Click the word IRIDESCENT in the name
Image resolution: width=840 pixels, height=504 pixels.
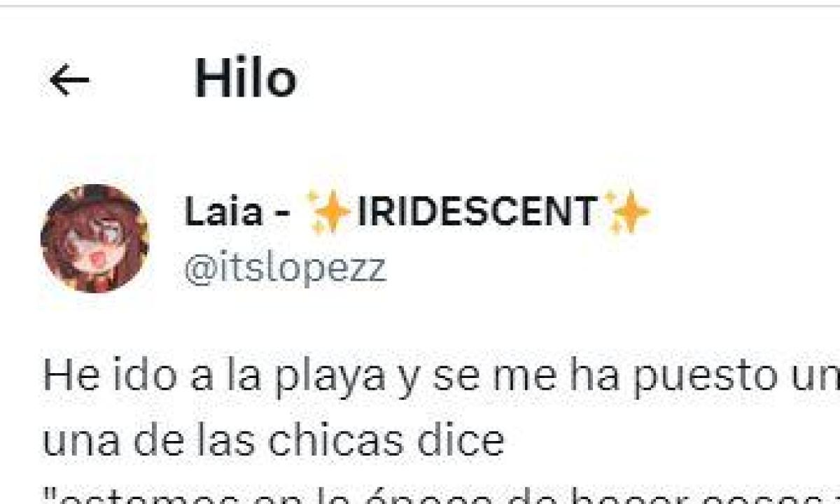477,211
